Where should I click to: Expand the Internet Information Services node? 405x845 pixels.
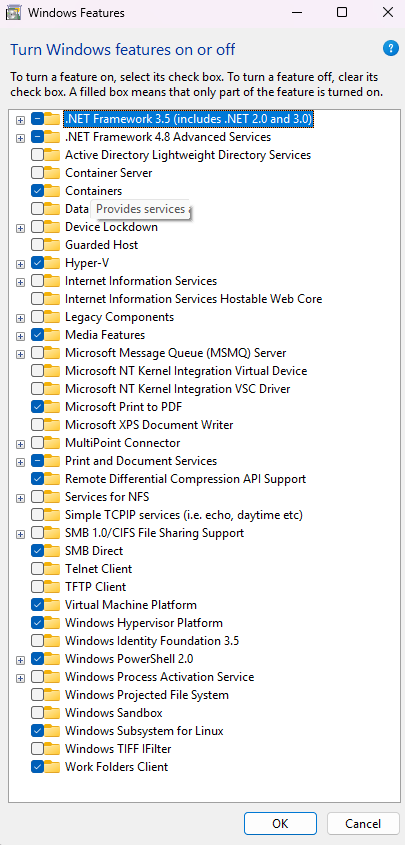[20, 281]
